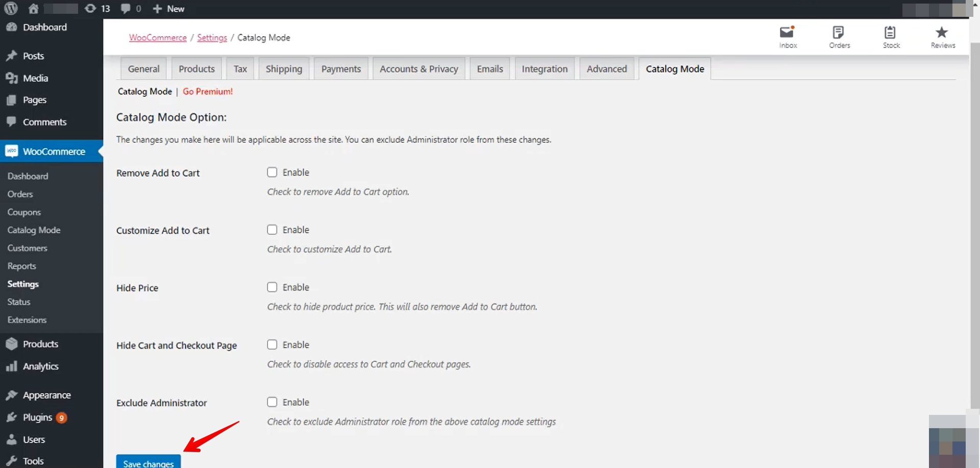The width and height of the screenshot is (980, 468).
Task: Switch to the Shipping tab
Action: tap(284, 69)
